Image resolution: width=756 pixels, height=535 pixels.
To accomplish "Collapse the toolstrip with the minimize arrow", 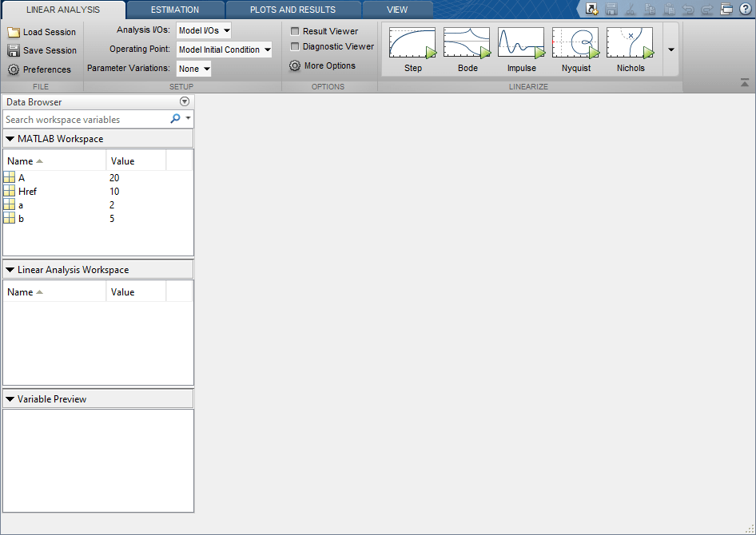I will coord(745,83).
